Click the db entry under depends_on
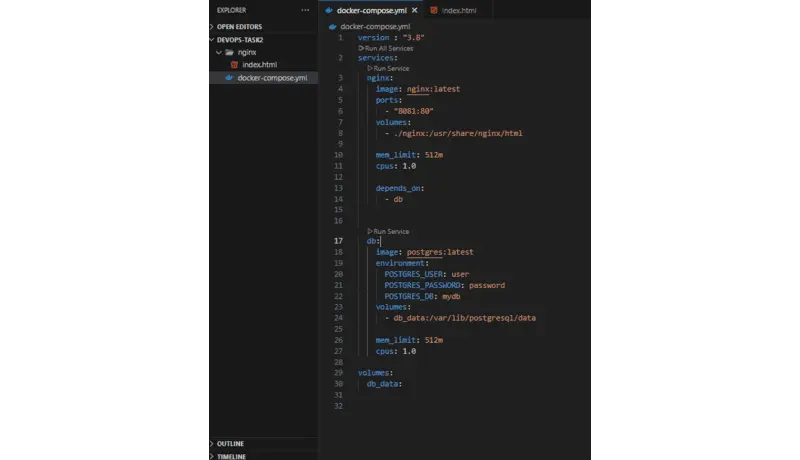 (398, 199)
